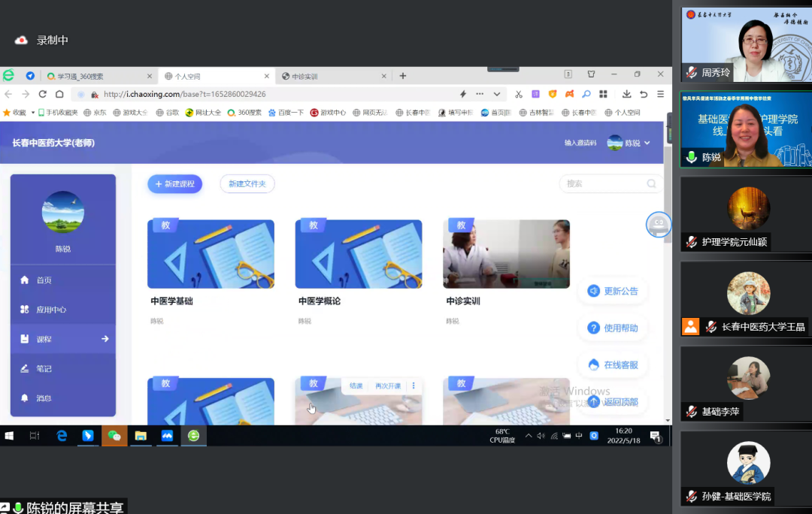Expand the address bar dropdown arrow
The height and width of the screenshot is (514, 812).
point(497,94)
